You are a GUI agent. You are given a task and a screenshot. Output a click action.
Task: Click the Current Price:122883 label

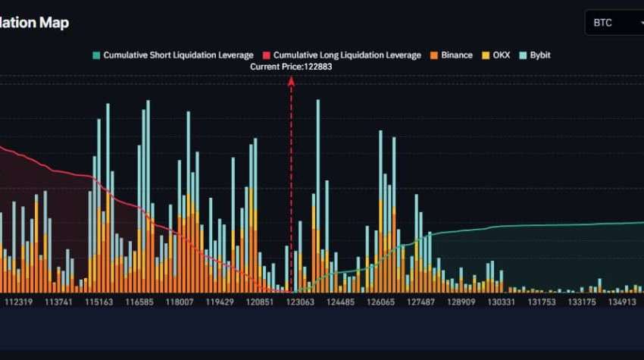[291, 67]
